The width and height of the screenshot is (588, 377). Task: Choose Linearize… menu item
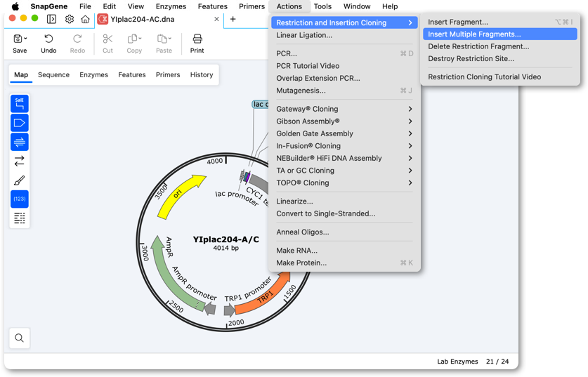(x=344, y=201)
